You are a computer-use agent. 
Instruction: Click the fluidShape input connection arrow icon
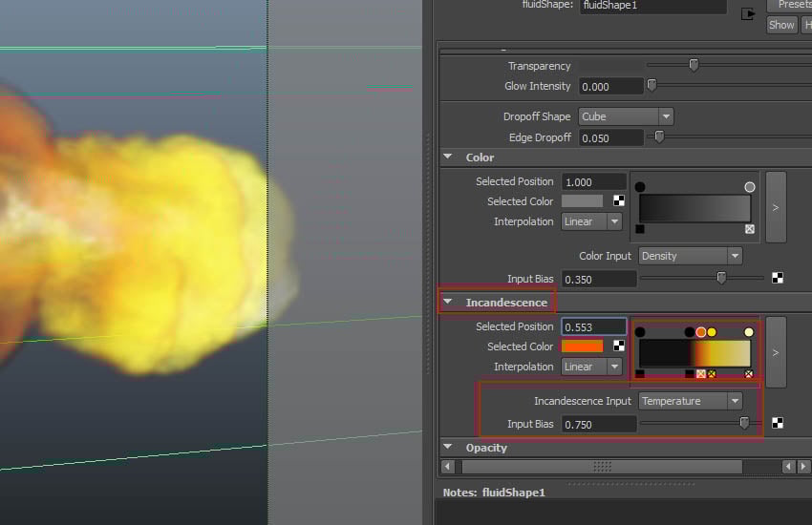[x=747, y=14]
